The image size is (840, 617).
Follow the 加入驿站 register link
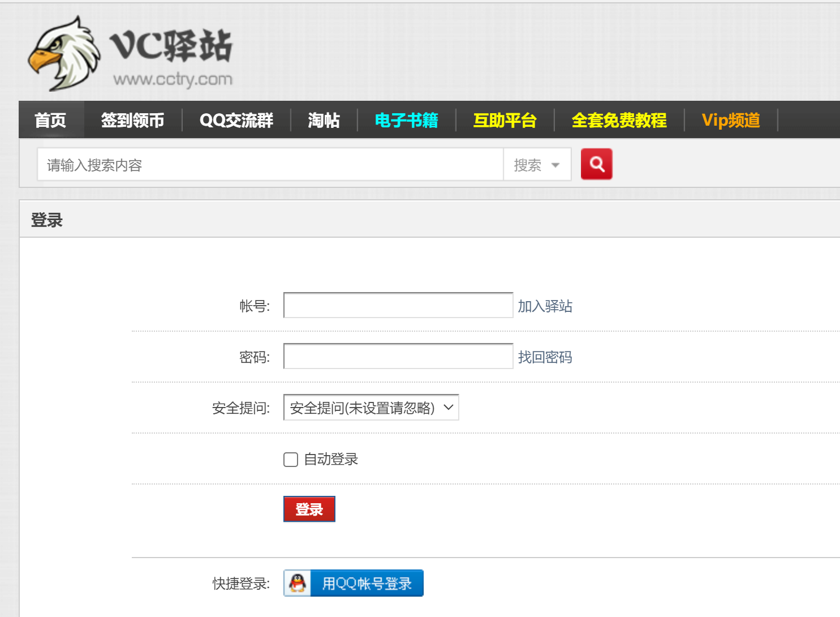545,306
